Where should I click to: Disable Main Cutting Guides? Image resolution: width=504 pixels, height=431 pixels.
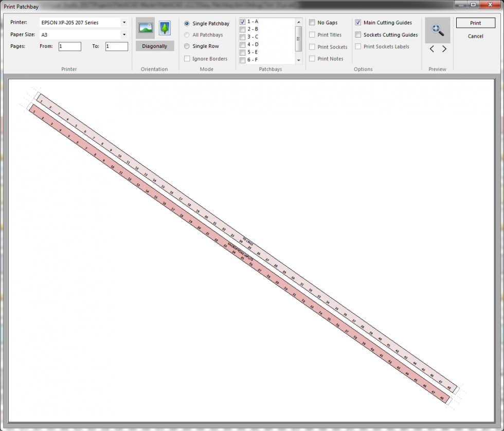tap(358, 23)
